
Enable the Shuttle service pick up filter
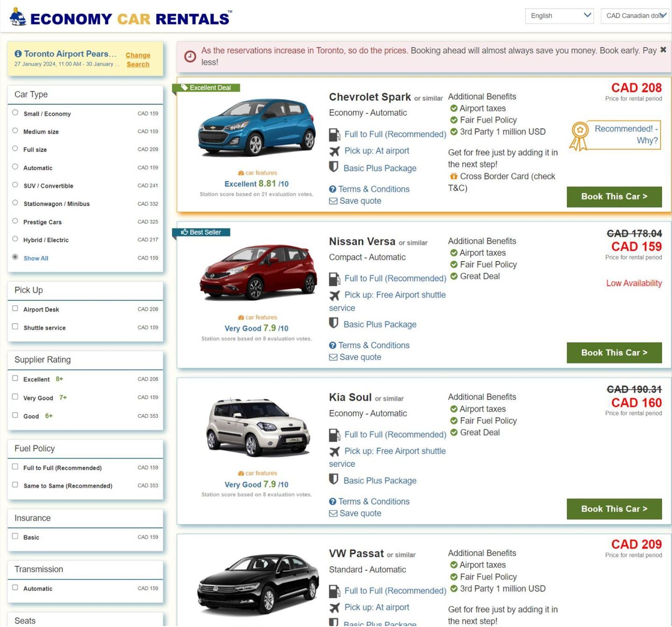(15, 327)
